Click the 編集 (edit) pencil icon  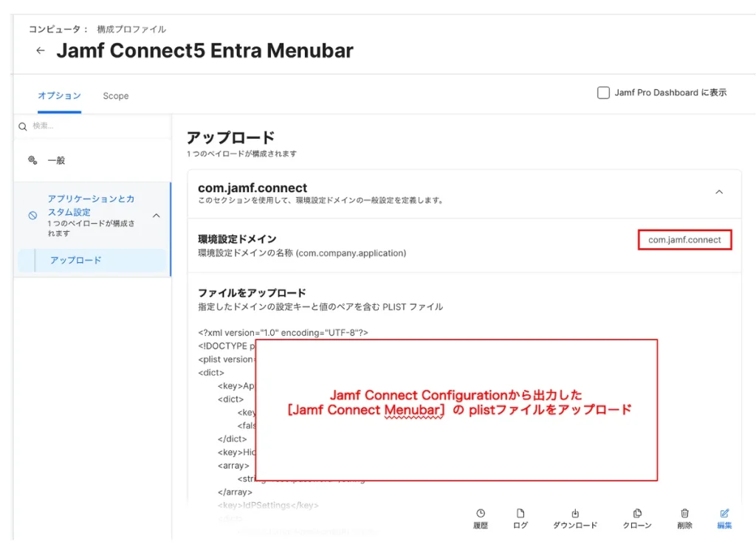click(724, 514)
